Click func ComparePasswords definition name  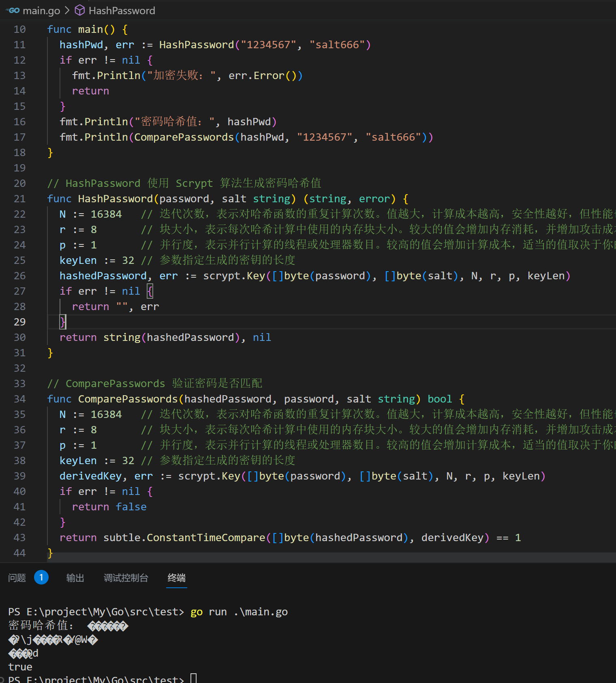[x=128, y=399]
